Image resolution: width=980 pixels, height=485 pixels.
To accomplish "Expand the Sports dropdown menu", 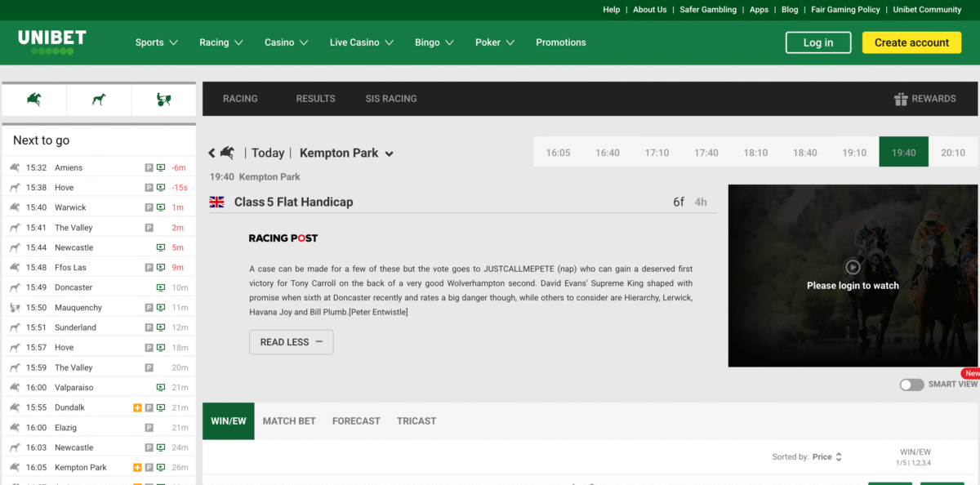I will 156,42.
